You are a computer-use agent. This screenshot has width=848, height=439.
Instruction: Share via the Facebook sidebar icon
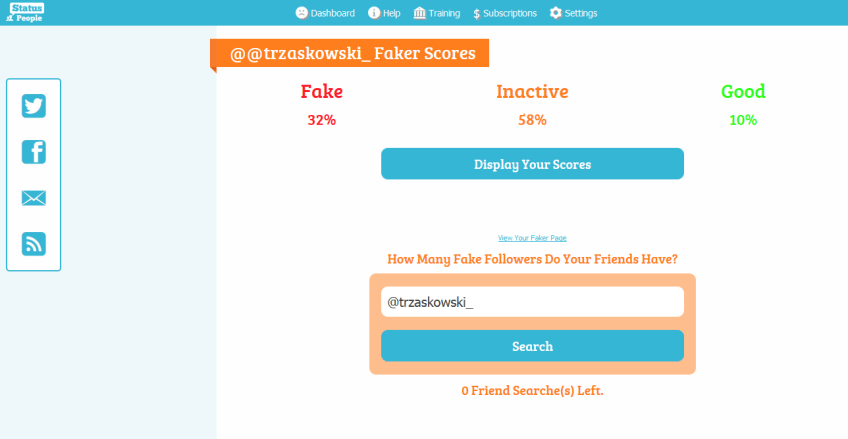[34, 152]
